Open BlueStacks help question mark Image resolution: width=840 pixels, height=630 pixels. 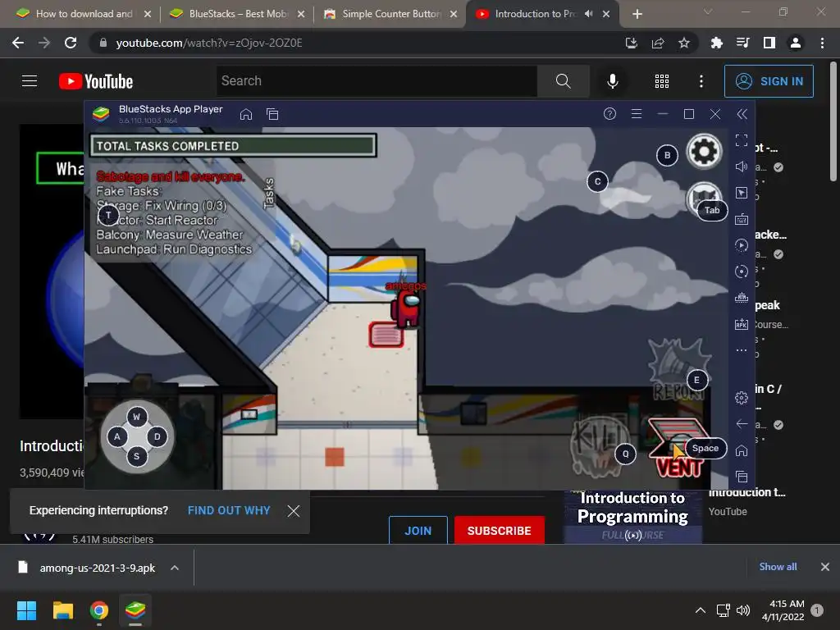[609, 113]
